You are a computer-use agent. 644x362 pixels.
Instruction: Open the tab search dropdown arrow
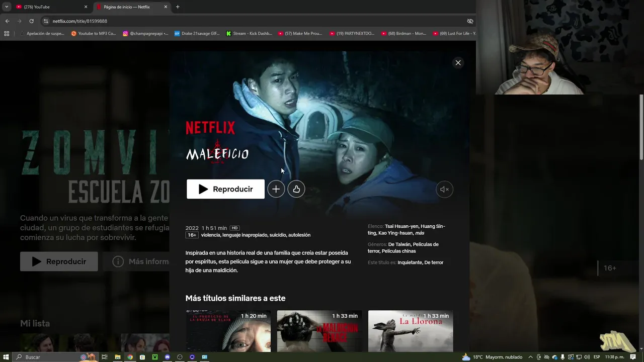[6, 7]
